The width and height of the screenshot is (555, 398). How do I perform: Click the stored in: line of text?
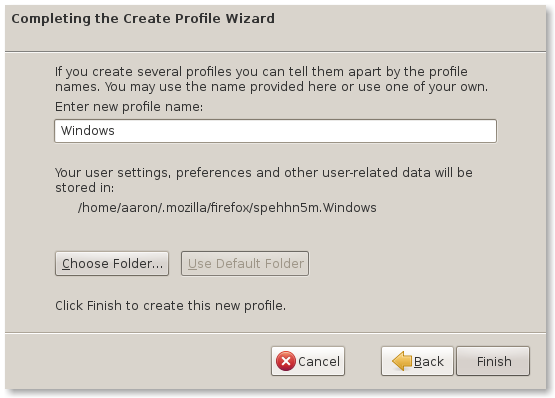[x=85, y=188]
